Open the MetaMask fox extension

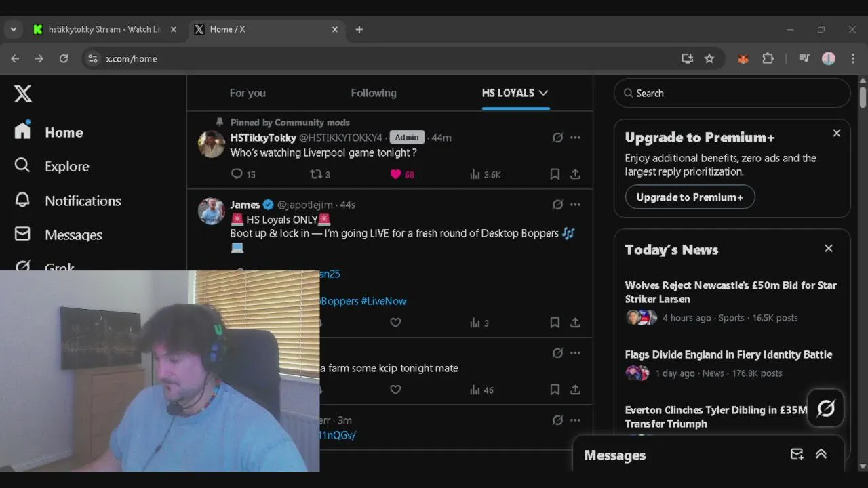pyautogui.click(x=743, y=59)
